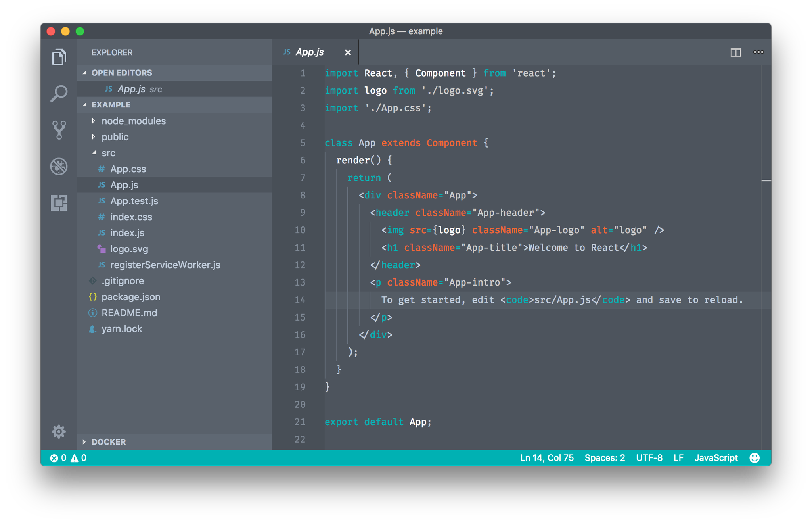This screenshot has width=812, height=524.
Task: Open App.test.js in the file tree
Action: point(174,201)
